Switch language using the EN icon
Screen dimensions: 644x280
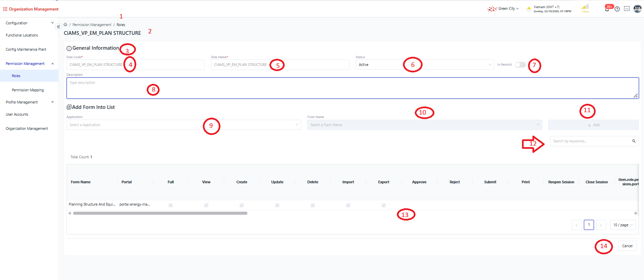click(x=627, y=9)
